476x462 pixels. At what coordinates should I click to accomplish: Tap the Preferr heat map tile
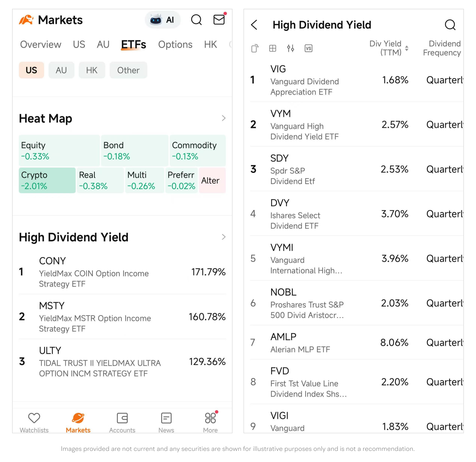181,180
